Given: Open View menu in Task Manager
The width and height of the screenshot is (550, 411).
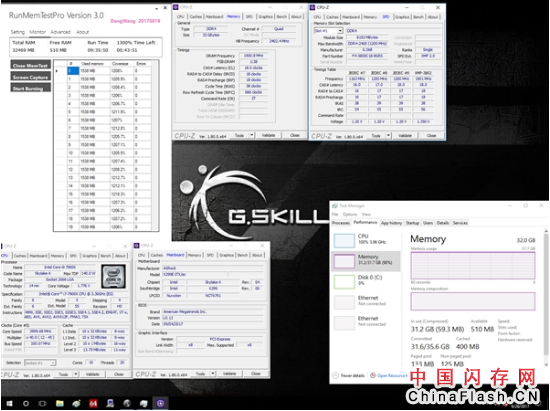Looking at the screenshot, I should click(366, 214).
